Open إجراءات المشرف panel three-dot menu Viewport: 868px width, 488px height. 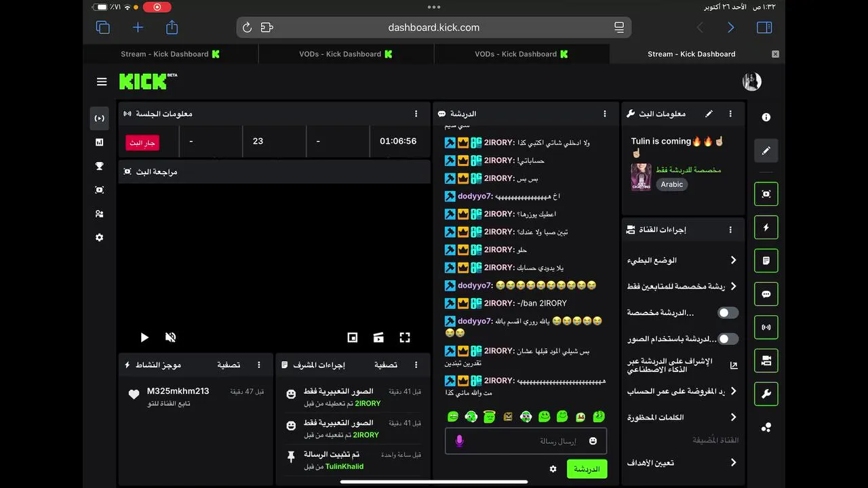pyautogui.click(x=416, y=365)
